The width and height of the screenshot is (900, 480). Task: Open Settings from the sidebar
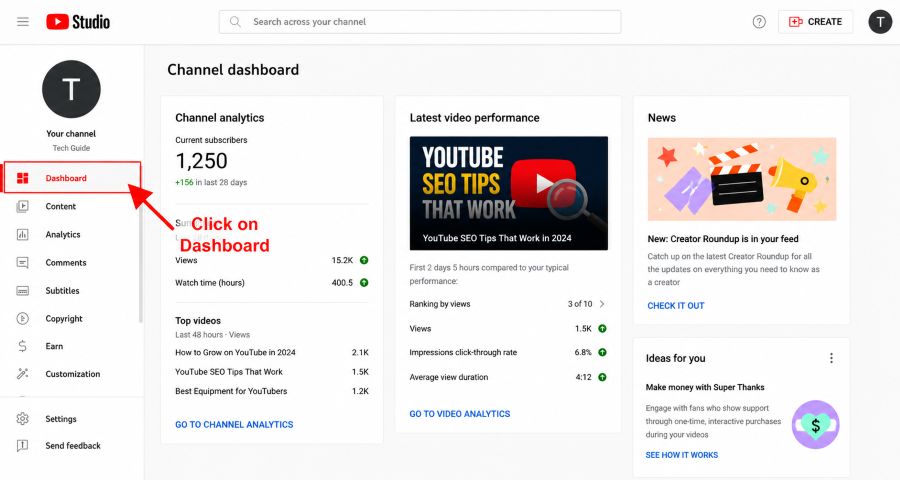tap(61, 419)
